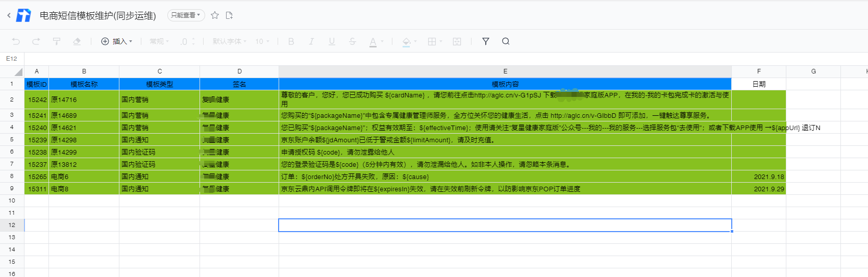
Task: Click the 申请授权码 content cell
Action: tap(505, 152)
